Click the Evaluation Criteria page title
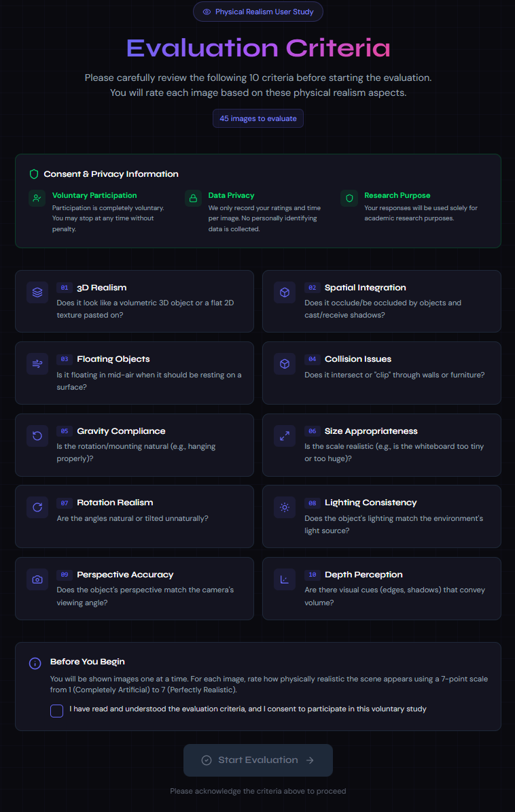 [x=257, y=48]
